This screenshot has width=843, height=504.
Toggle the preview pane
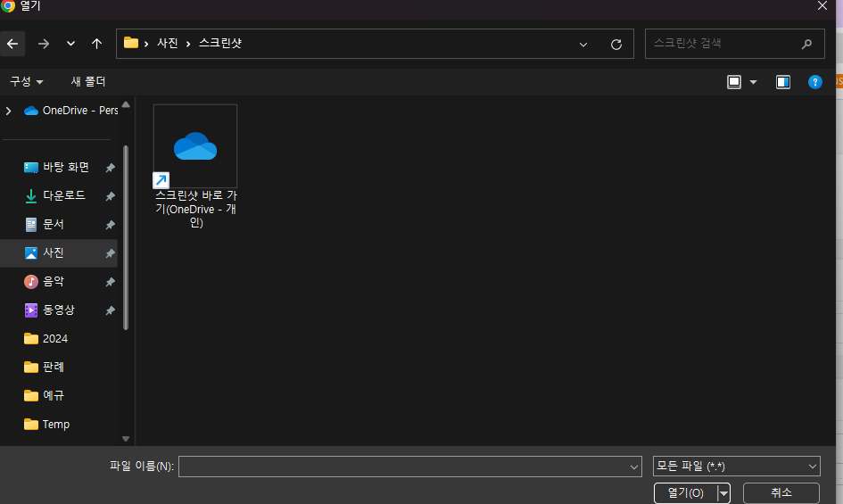(783, 82)
